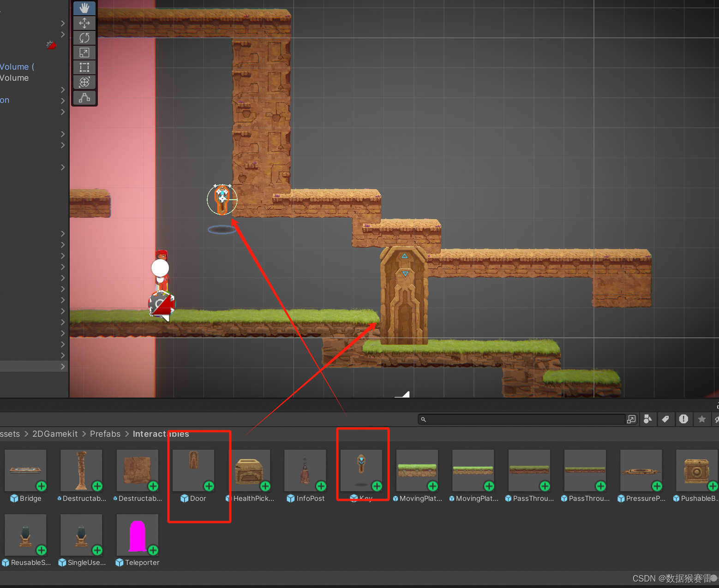The height and width of the screenshot is (588, 719).
Task: Select the first MovingPlatform prefab thumbnail
Action: point(417,470)
